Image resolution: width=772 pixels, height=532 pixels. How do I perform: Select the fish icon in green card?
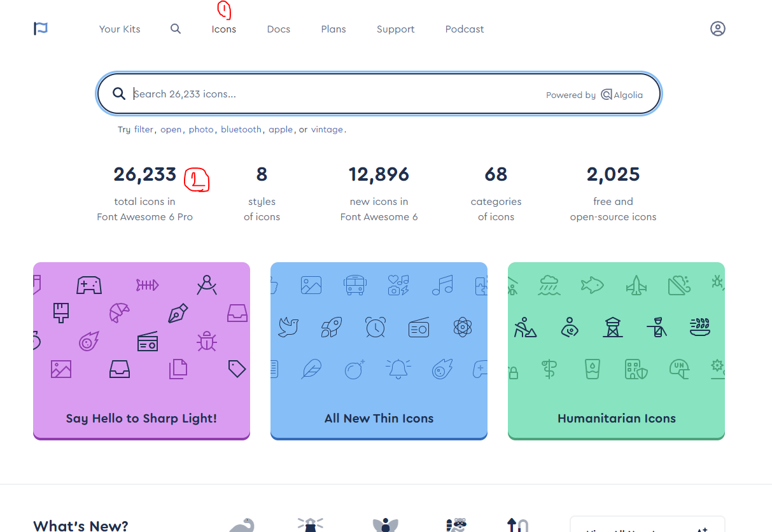click(593, 285)
